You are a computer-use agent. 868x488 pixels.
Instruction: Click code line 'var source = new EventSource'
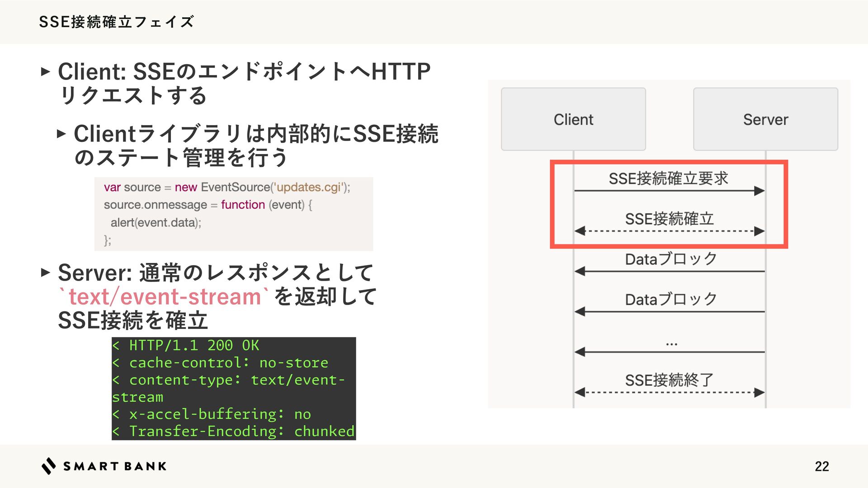tap(227, 187)
